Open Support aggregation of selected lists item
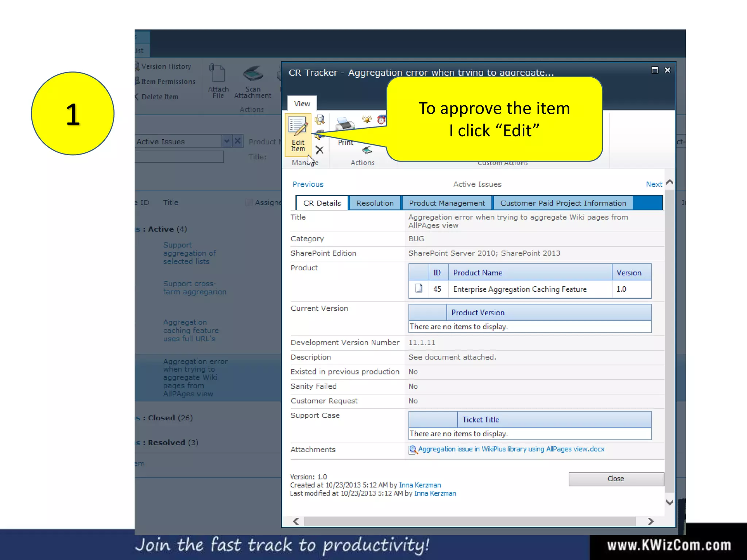Image resolution: width=747 pixels, height=560 pixels. pyautogui.click(x=189, y=253)
